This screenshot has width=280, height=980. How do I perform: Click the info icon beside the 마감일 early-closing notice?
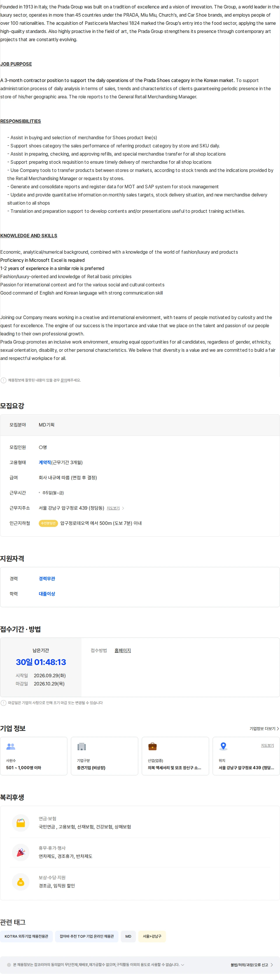tap(3, 703)
